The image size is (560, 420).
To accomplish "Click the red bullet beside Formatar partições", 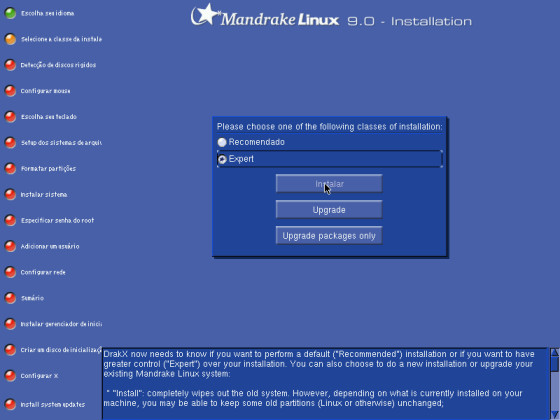I will click(x=10, y=169).
